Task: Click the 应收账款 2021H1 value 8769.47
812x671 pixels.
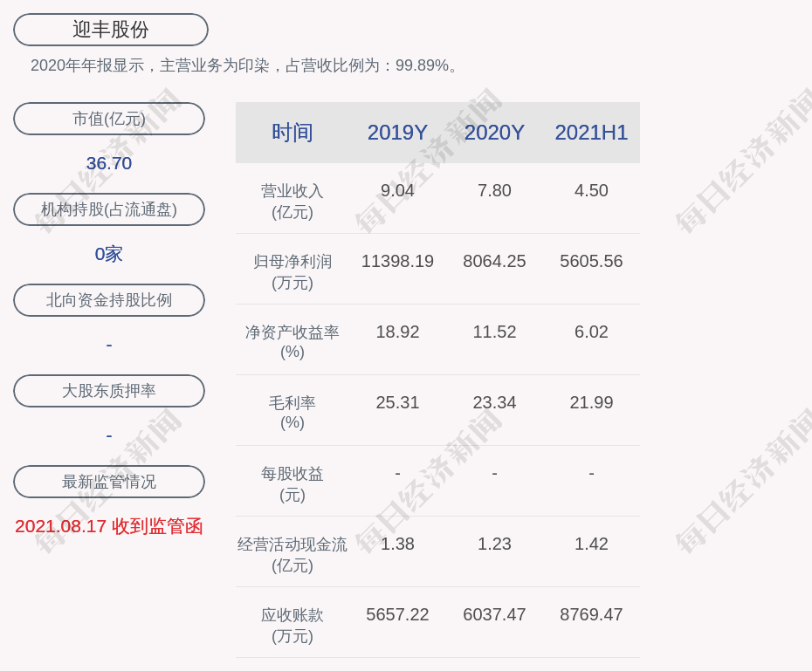Action: [591, 614]
